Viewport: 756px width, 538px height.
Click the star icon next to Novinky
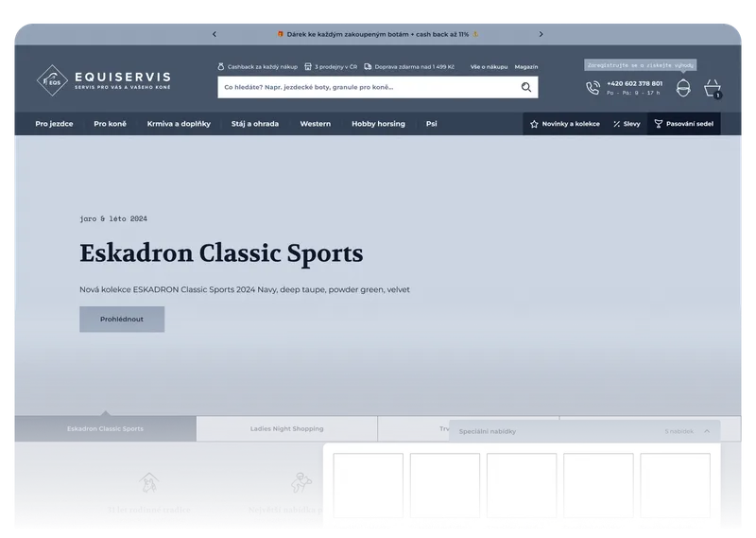[x=534, y=124]
